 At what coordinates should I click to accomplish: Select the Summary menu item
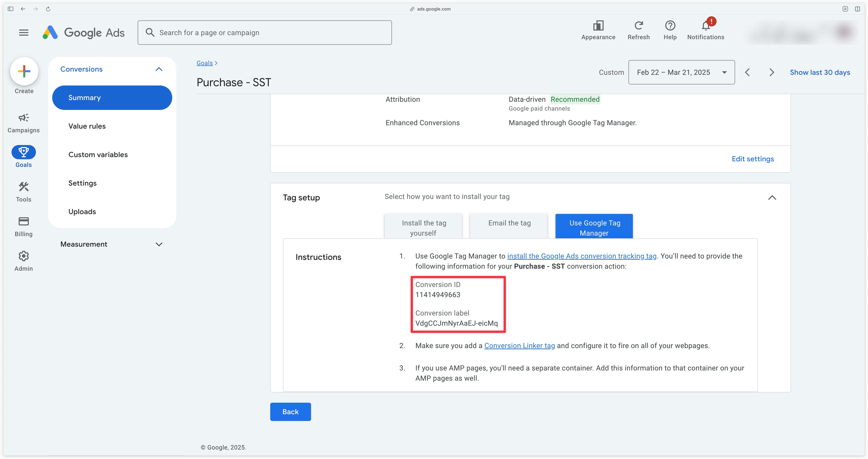point(112,98)
